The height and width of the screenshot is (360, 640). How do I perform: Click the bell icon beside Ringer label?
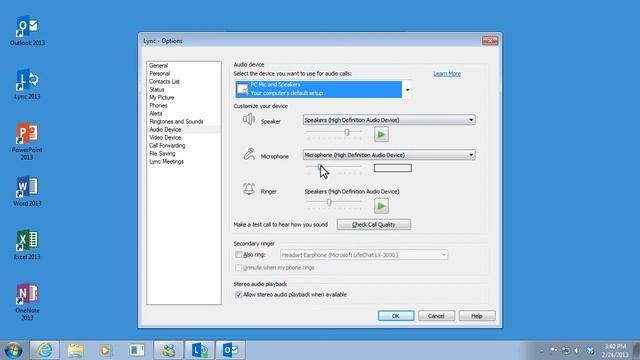tap(249, 189)
